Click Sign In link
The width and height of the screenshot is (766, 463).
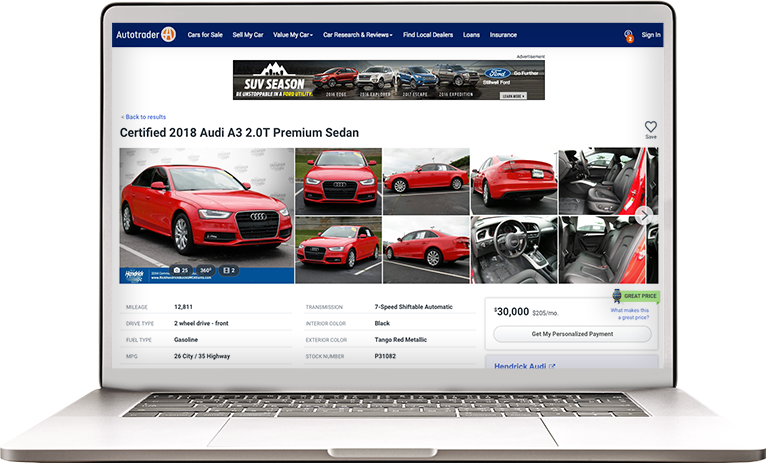[651, 35]
